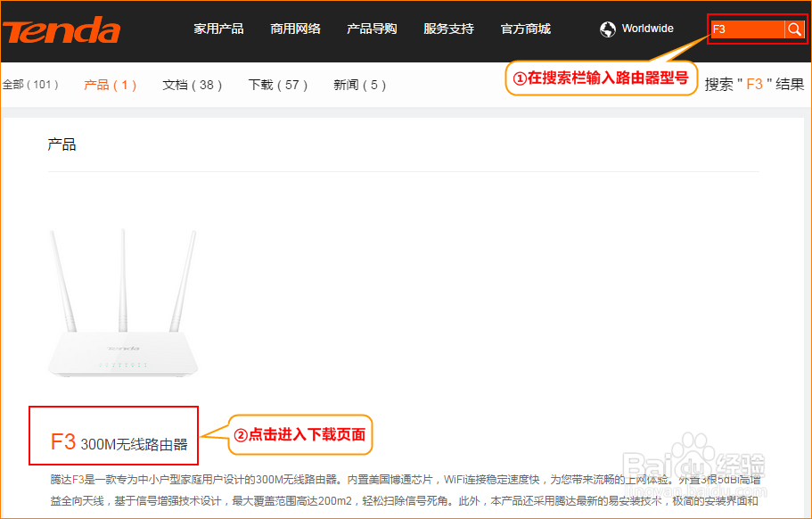Open the 商用网络 menu

tap(295, 28)
